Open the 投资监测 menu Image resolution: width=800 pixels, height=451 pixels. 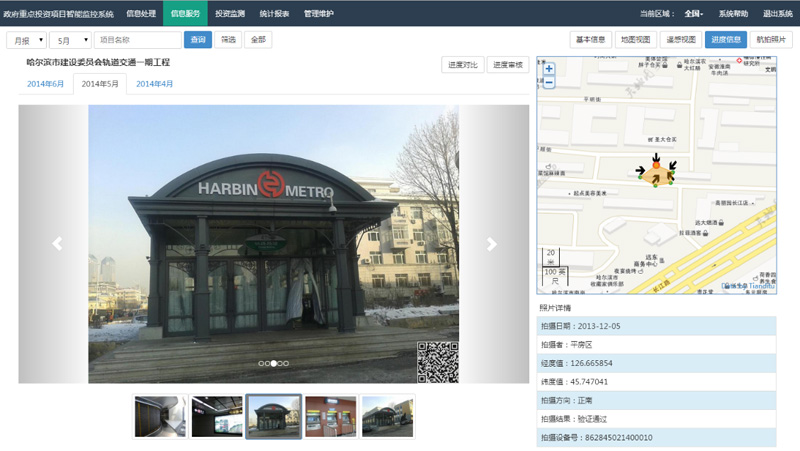(230, 14)
